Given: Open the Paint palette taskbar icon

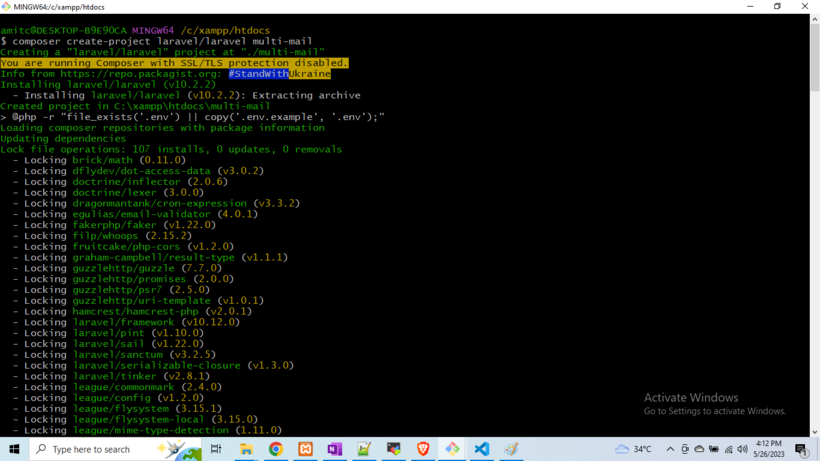Looking at the screenshot, I should pos(511,450).
